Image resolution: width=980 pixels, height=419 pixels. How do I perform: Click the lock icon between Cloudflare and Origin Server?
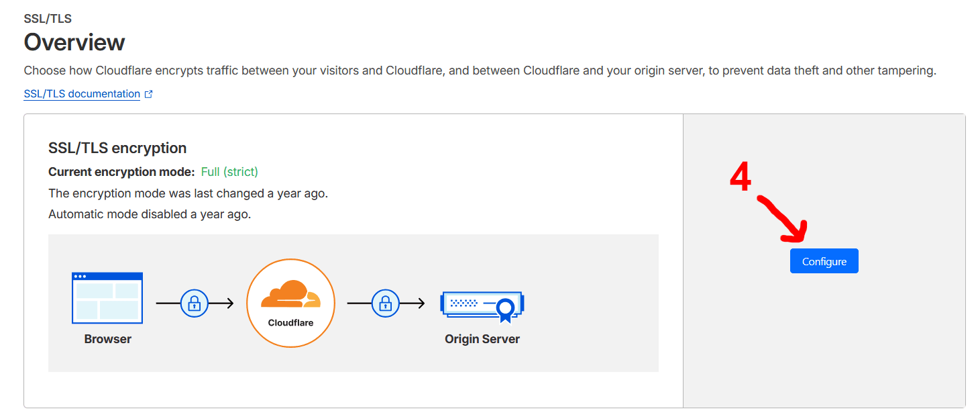385,303
